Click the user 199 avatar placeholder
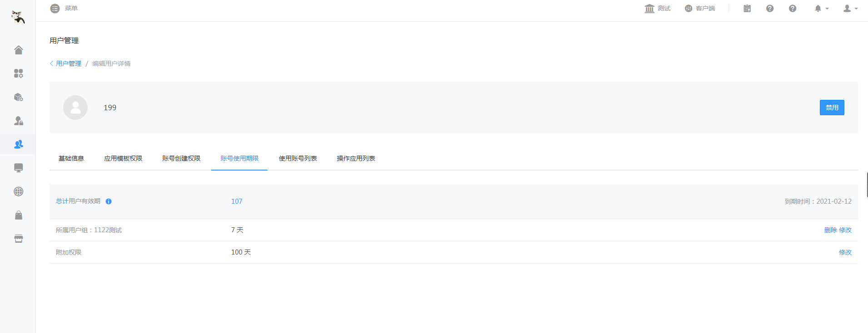 coord(75,108)
